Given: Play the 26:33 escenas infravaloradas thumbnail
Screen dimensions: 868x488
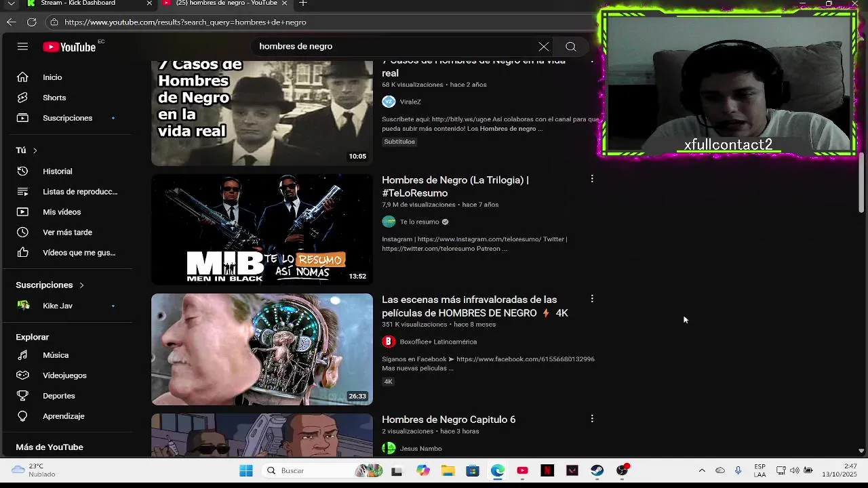Looking at the screenshot, I should pos(262,350).
